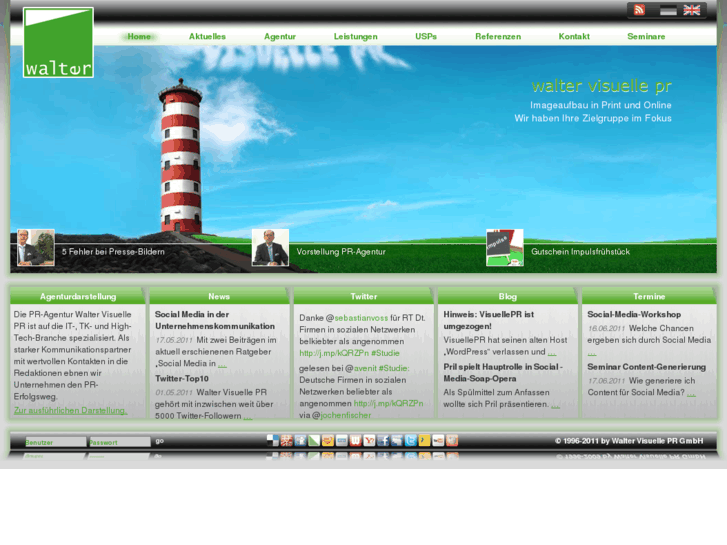Click the Passwort field

[120, 442]
